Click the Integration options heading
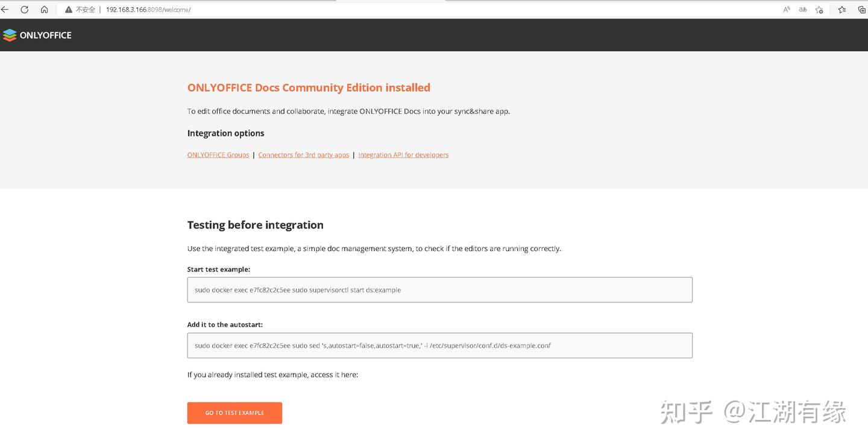The width and height of the screenshot is (868, 447). click(225, 133)
